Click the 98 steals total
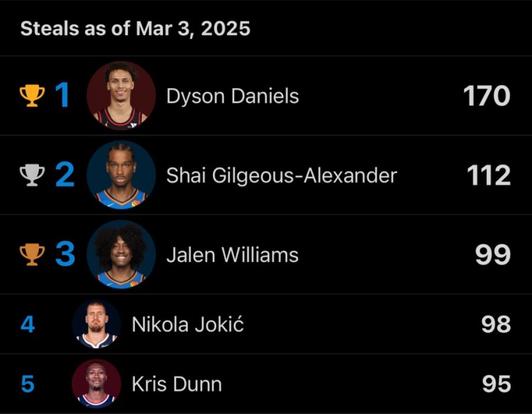The height and width of the screenshot is (414, 532). (496, 325)
